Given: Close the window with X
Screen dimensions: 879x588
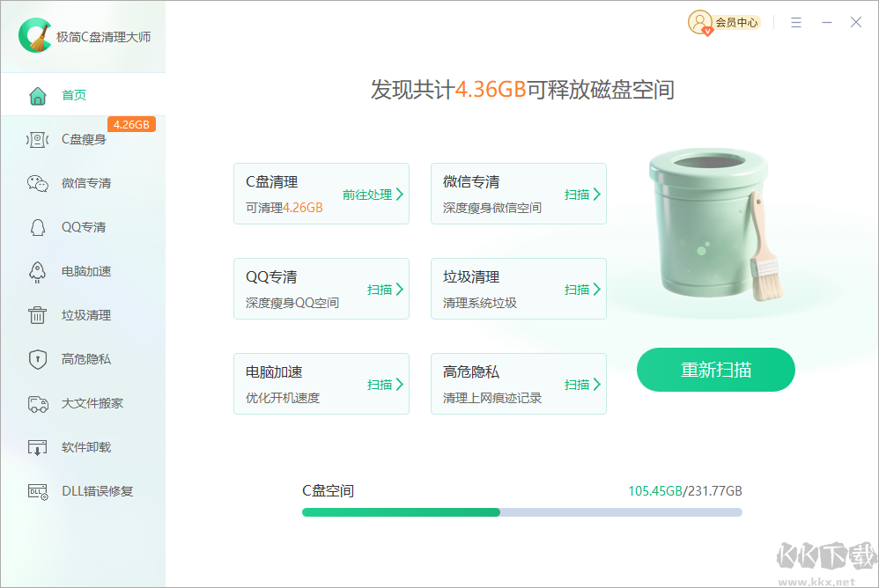Looking at the screenshot, I should [856, 22].
